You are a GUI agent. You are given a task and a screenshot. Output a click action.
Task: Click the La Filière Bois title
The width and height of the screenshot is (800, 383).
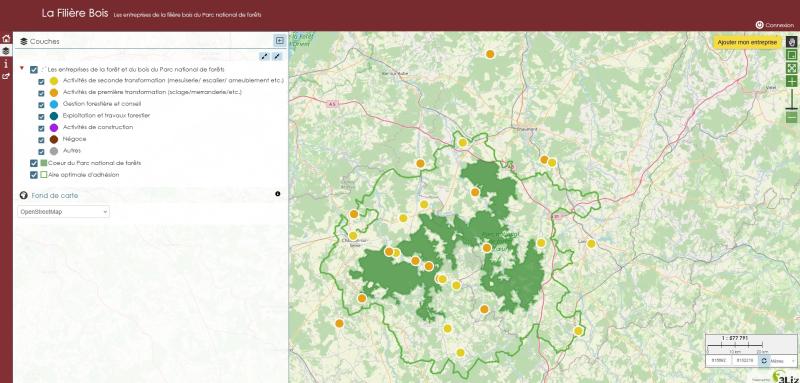point(75,14)
